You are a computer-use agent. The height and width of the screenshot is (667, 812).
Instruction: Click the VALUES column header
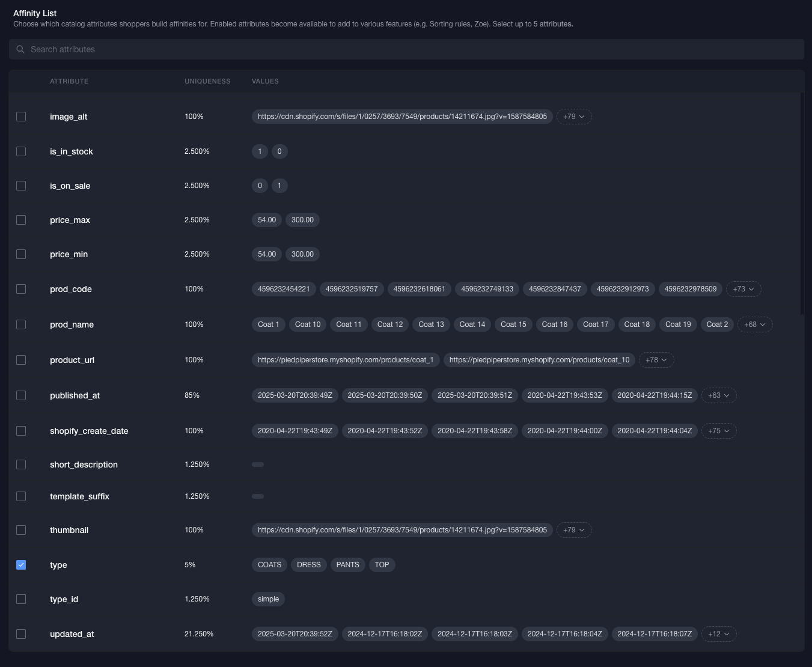265,81
